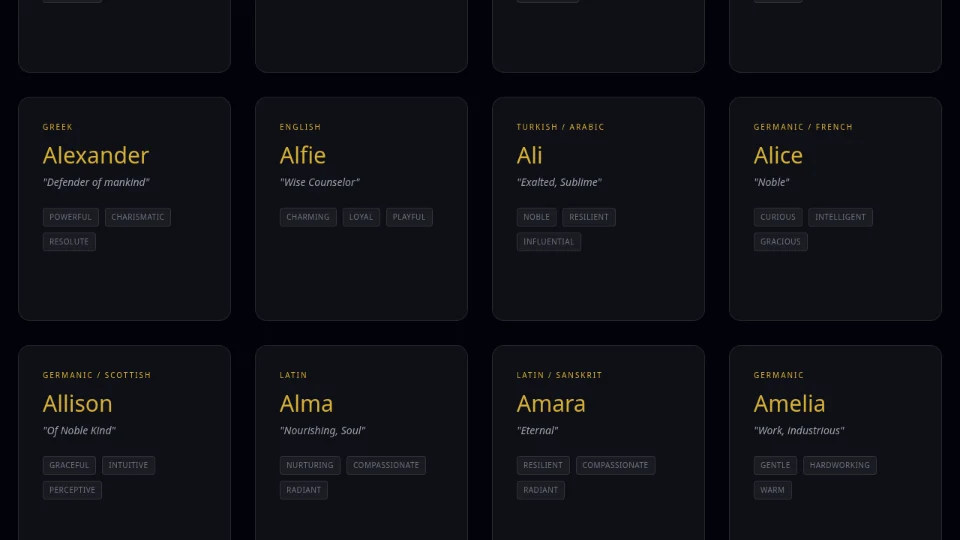Screen dimensions: 960x540
Task: Click the NURTURING tag on Alma
Action: click(x=310, y=465)
